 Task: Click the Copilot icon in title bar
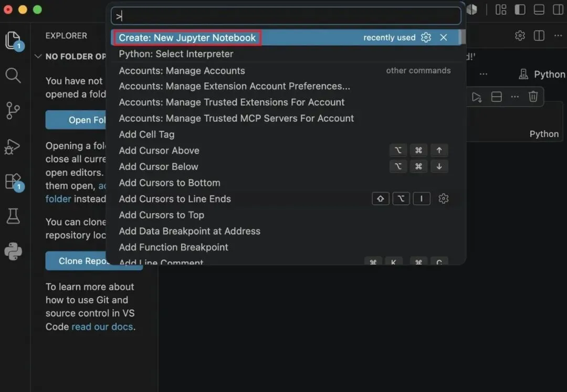pyautogui.click(x=472, y=9)
